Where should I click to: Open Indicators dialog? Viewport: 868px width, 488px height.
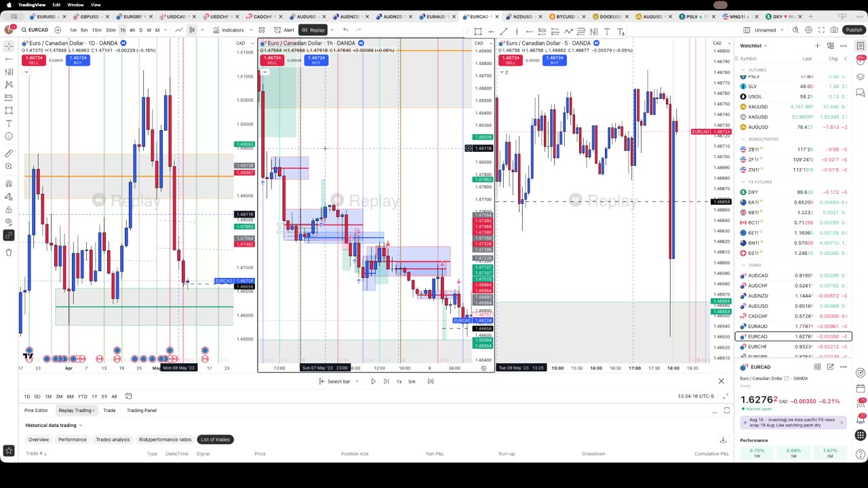229,30
